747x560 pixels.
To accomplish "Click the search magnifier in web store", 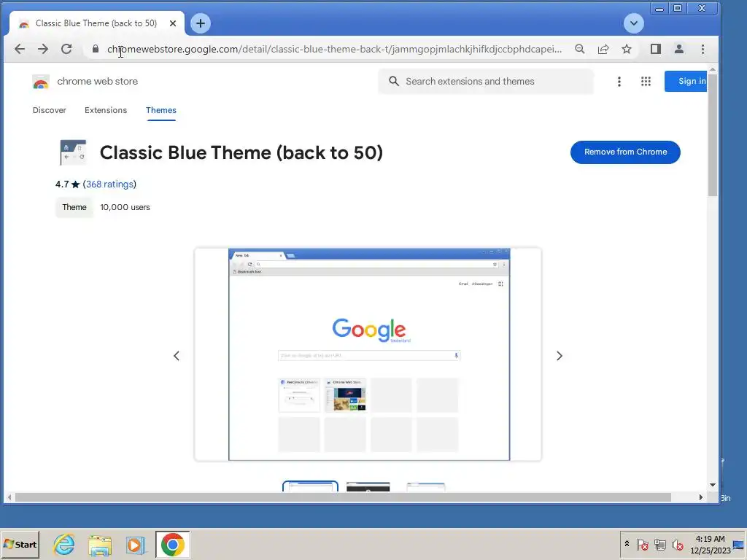I will [x=393, y=82].
